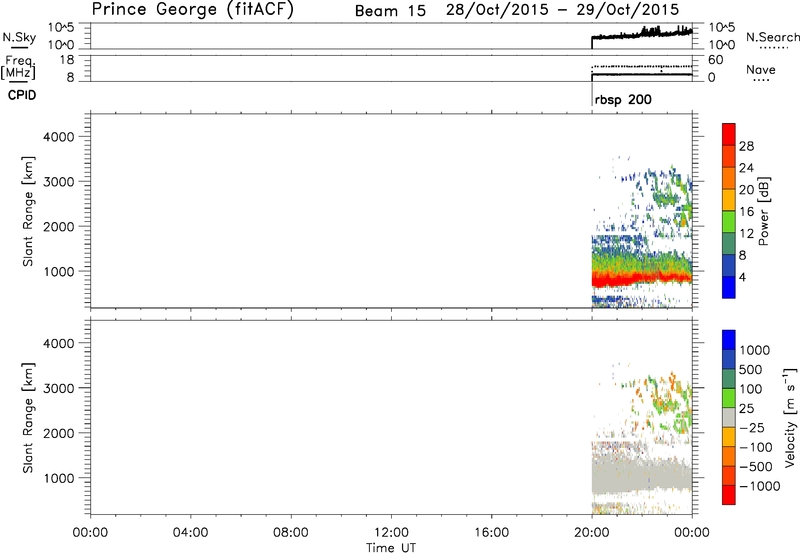Click the '20:00' time axis label
The image size is (800, 554).
click(x=591, y=533)
